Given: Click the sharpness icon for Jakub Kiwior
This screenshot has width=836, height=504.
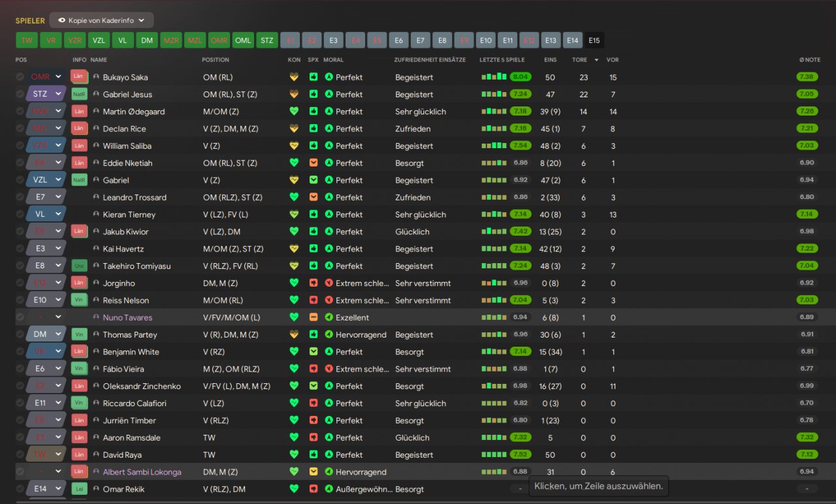Looking at the screenshot, I should click(313, 232).
